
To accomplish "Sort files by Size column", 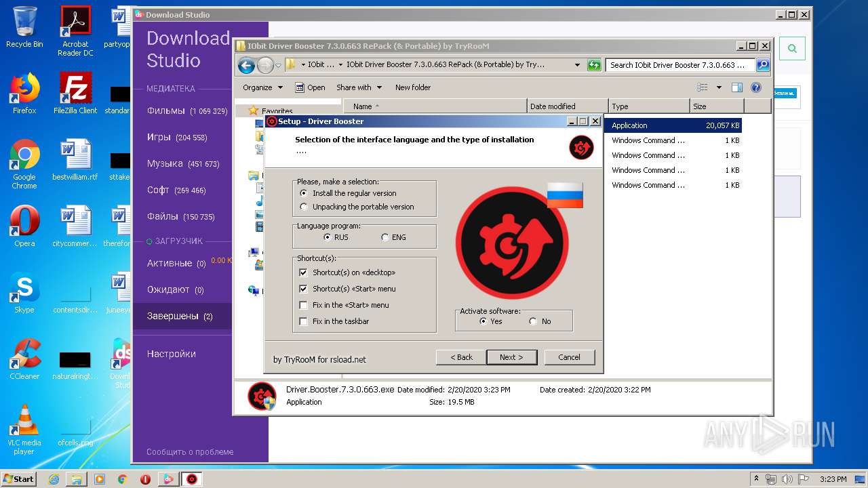I will click(717, 106).
